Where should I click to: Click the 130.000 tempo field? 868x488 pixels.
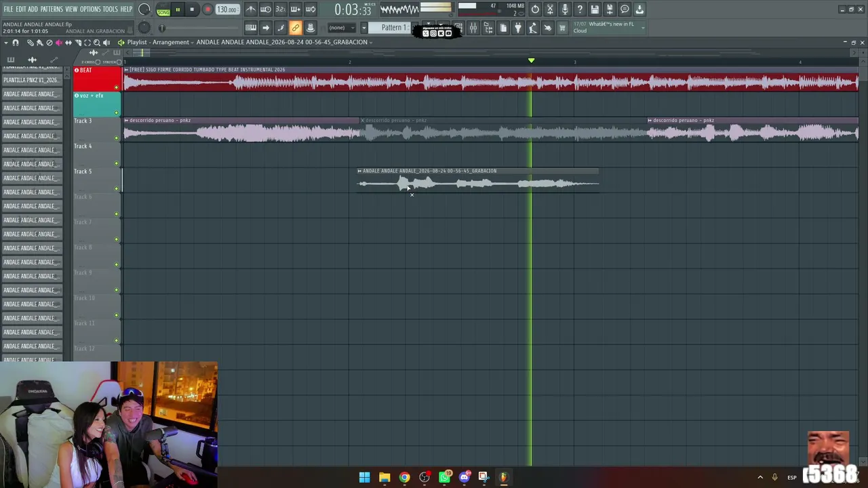[227, 9]
